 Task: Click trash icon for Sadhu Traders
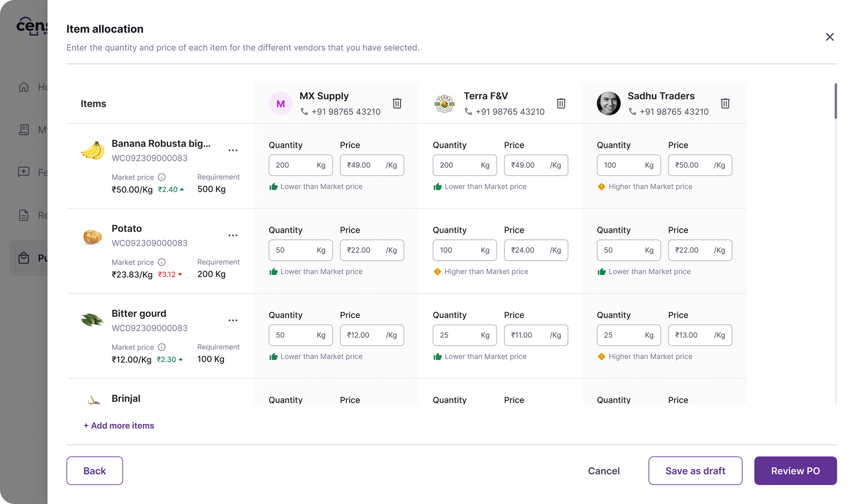pyautogui.click(x=725, y=103)
